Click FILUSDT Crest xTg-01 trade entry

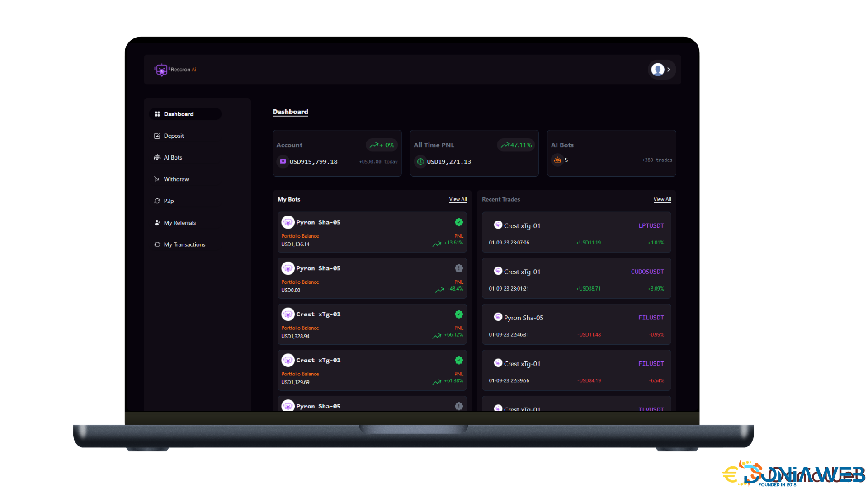click(x=576, y=370)
